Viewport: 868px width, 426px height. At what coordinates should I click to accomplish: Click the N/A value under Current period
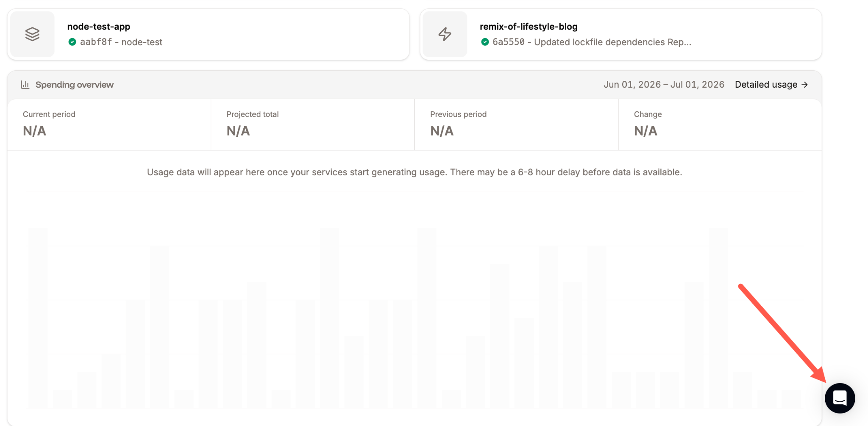pos(34,131)
